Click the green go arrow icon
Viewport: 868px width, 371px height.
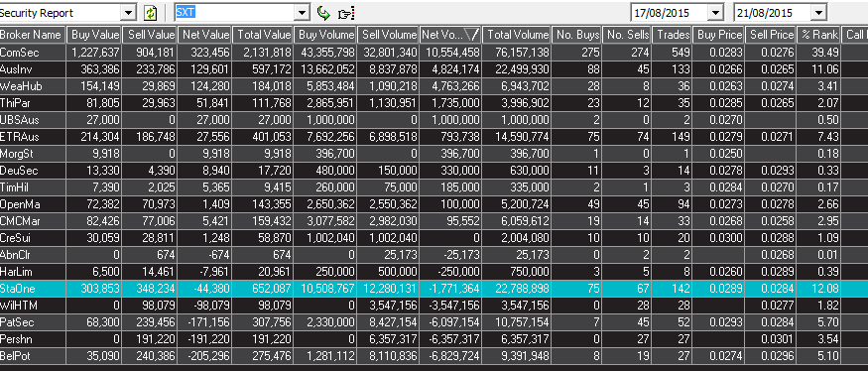point(322,13)
